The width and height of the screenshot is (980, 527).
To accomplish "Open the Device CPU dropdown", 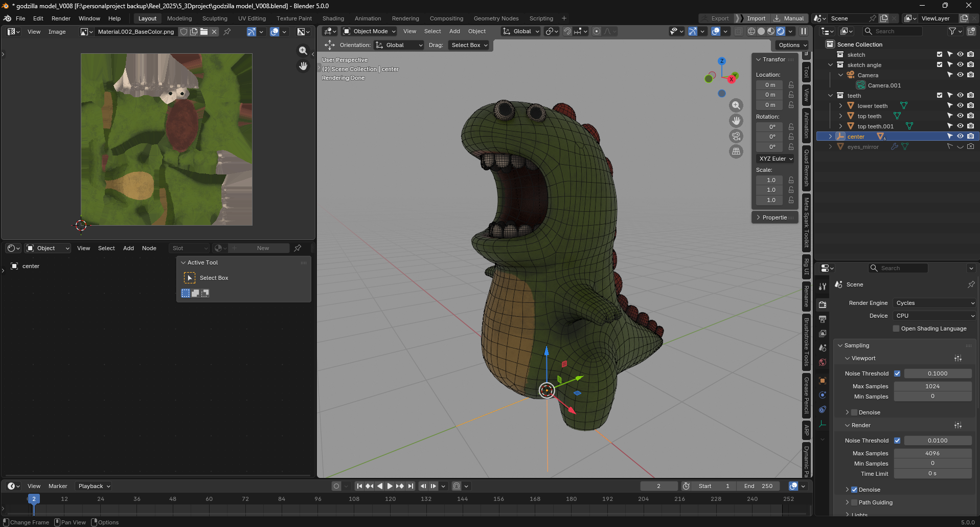I will 935,316.
